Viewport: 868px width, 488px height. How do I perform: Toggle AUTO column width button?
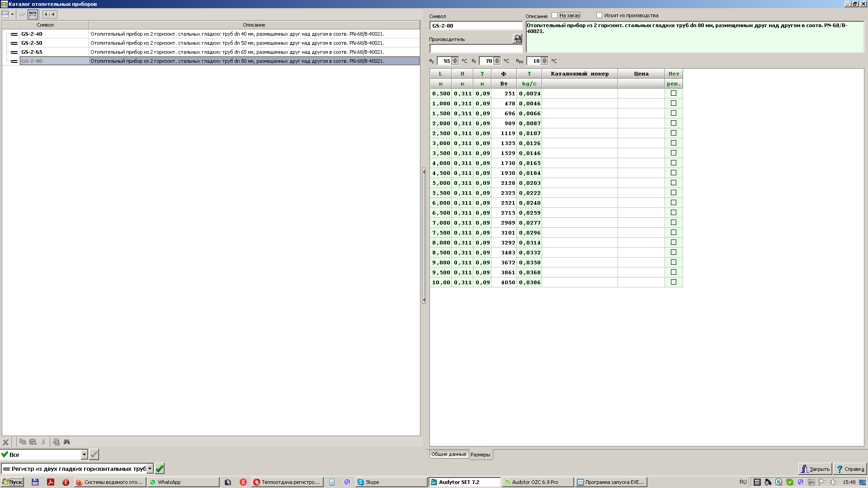click(x=33, y=14)
